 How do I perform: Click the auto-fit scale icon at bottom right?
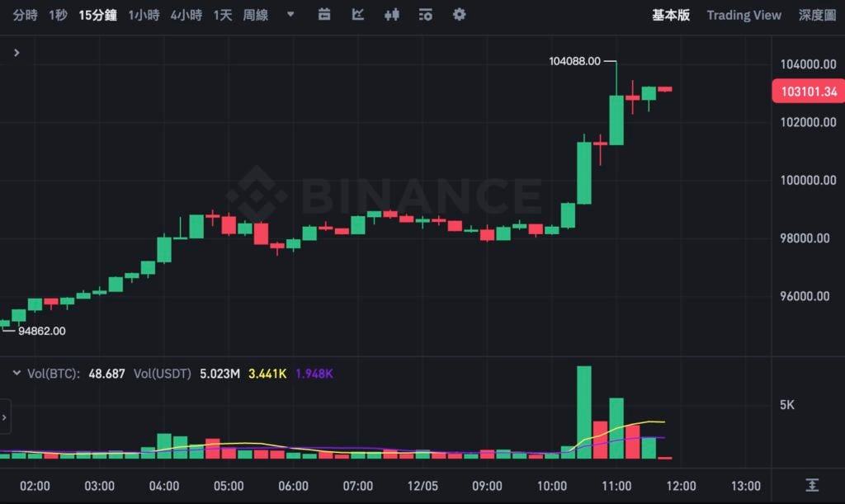point(813,484)
